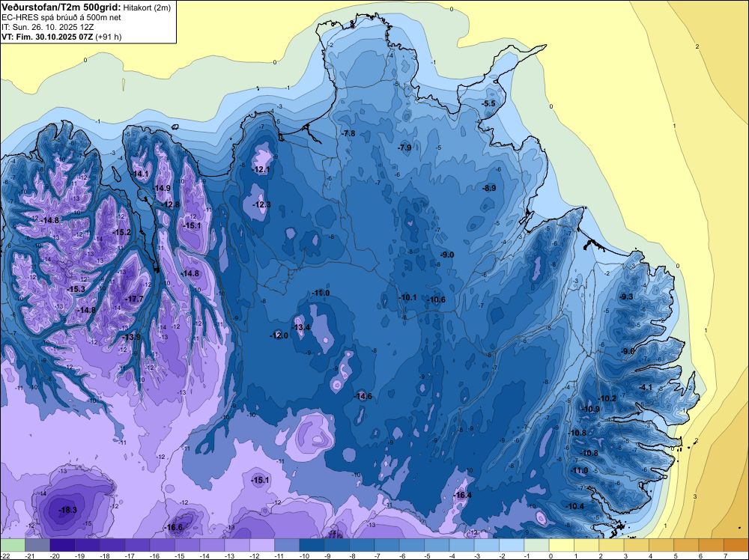This screenshot has width=749, height=560.
Task: Click the -7.8 temperature label
Action: tap(349, 133)
